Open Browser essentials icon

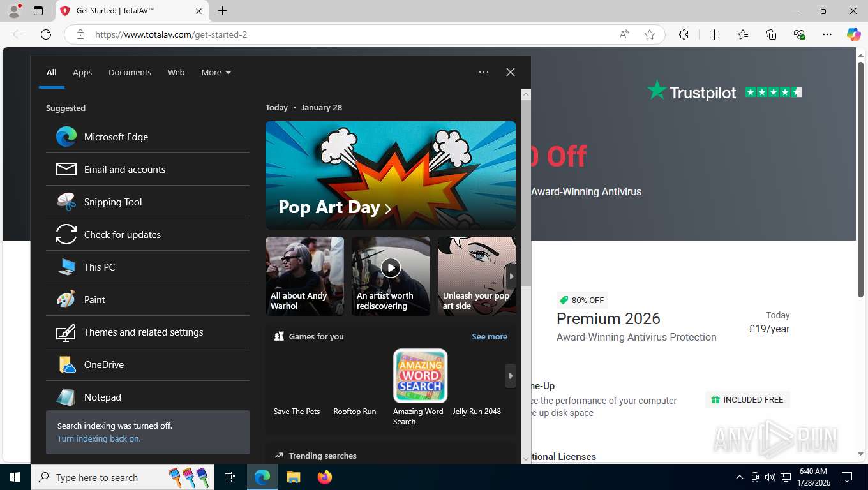pos(799,34)
